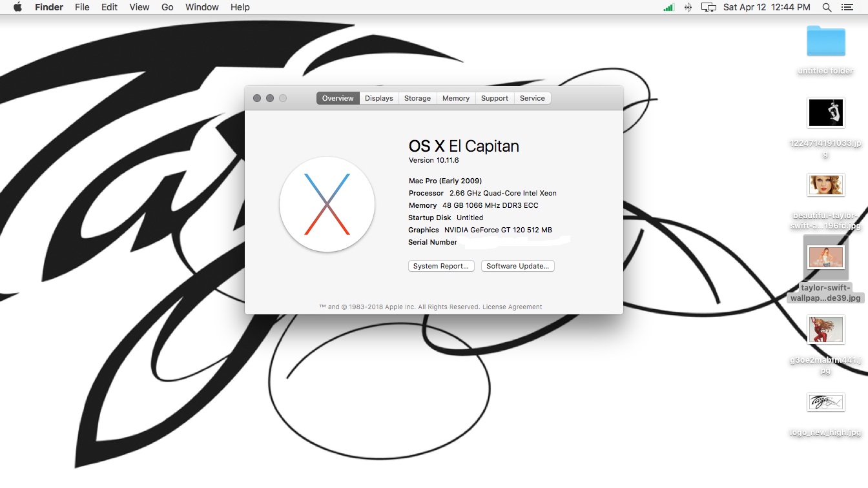Click the green signal bars icon

(669, 7)
